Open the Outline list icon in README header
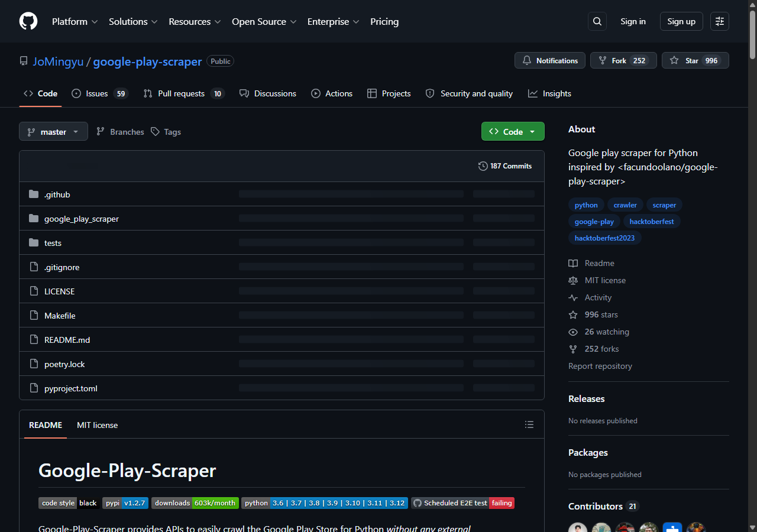The height and width of the screenshot is (532, 757). coord(529,425)
